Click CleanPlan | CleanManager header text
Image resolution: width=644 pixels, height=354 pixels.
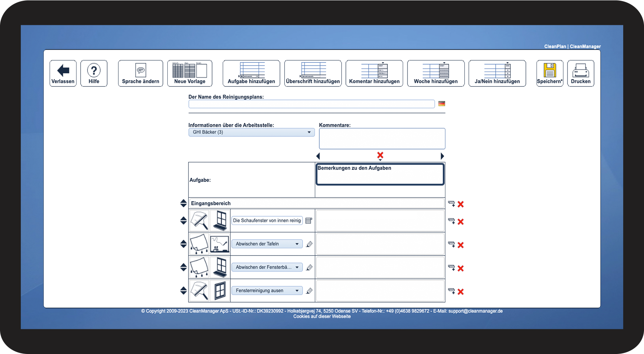(572, 46)
